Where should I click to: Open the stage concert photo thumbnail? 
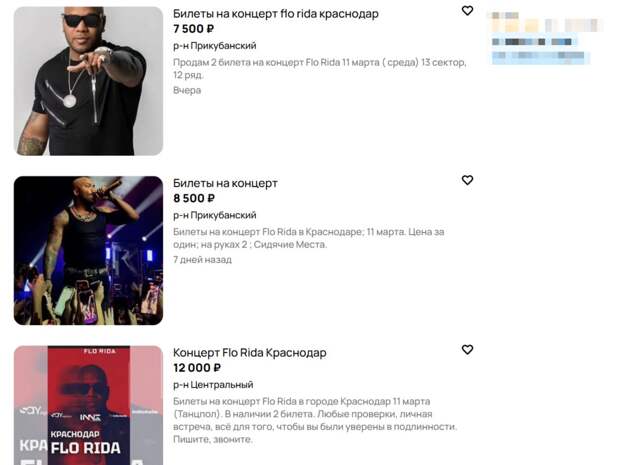coord(88,251)
